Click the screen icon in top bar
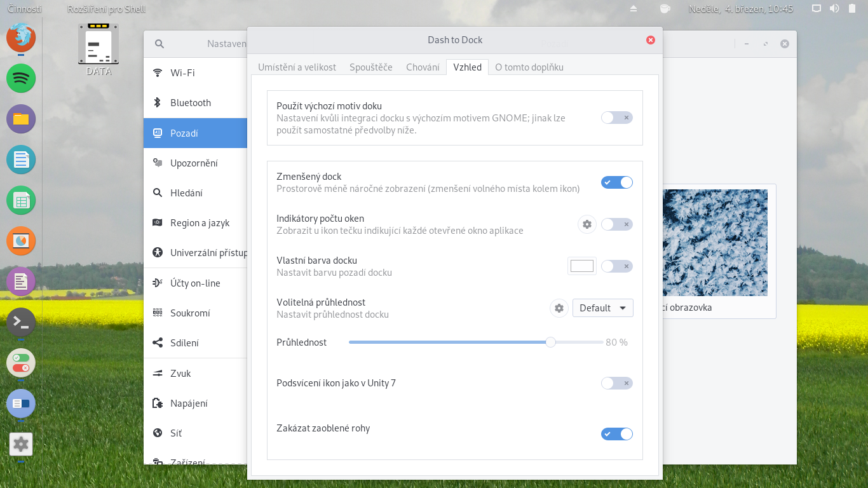 817,9
